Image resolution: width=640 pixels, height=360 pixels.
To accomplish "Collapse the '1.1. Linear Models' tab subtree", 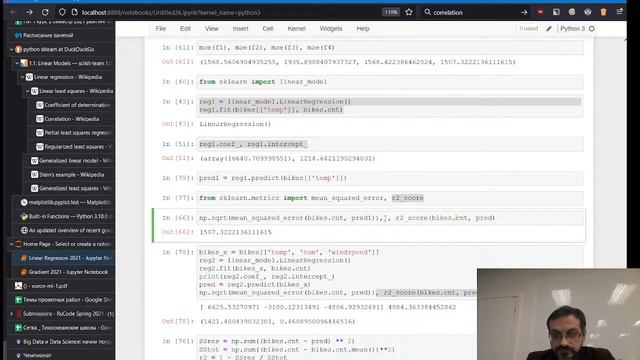I will tap(17, 63).
